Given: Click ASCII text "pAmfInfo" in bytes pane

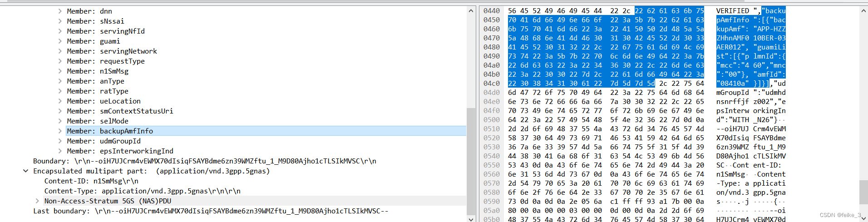Looking at the screenshot, I should point(733,20).
